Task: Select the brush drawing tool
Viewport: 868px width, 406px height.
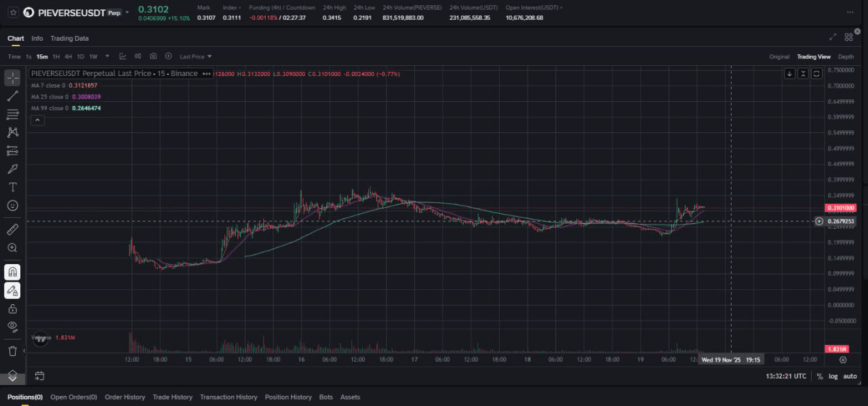Action: coord(12,169)
